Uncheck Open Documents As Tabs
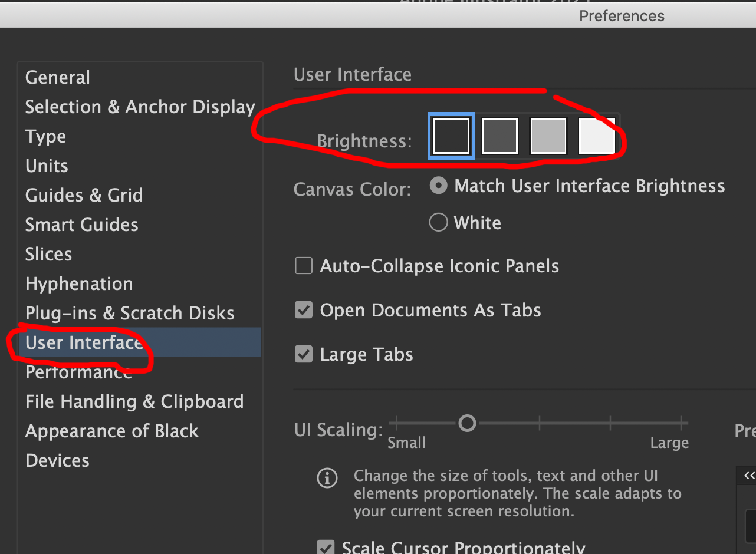This screenshot has height=554, width=756. [303, 310]
